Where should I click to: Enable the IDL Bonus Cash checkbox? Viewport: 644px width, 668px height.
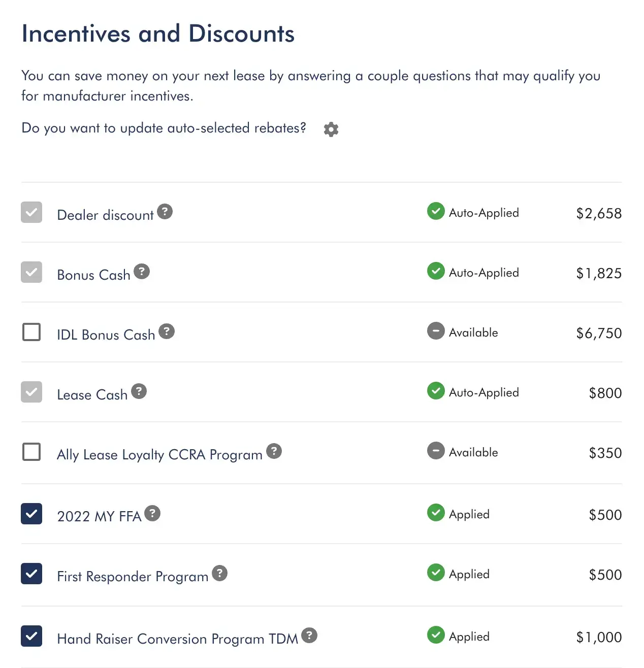pos(31,332)
